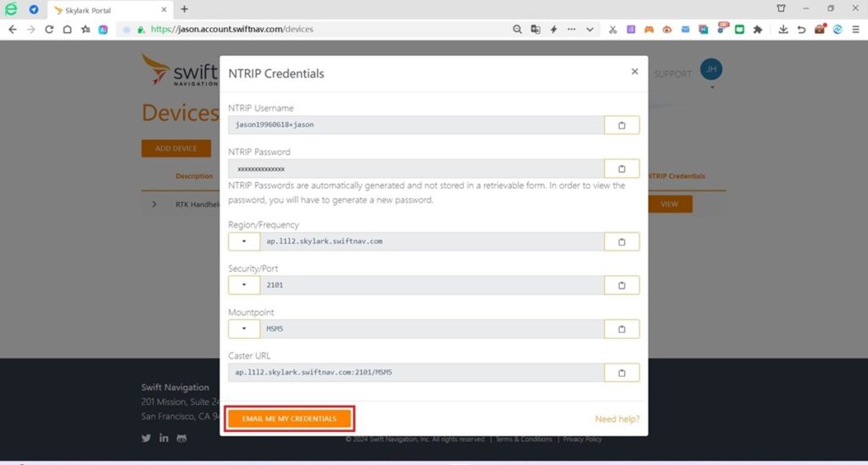The height and width of the screenshot is (465, 868).
Task: Open the Terms & Conditions link
Action: pyautogui.click(x=524, y=439)
